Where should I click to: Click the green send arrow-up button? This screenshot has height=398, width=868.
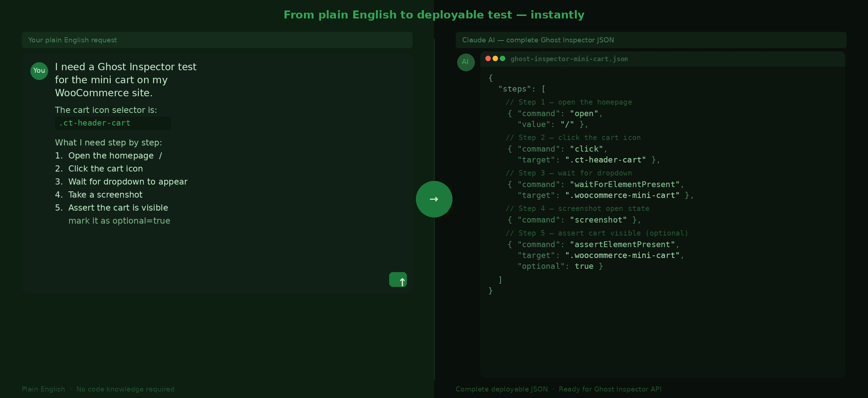click(398, 280)
